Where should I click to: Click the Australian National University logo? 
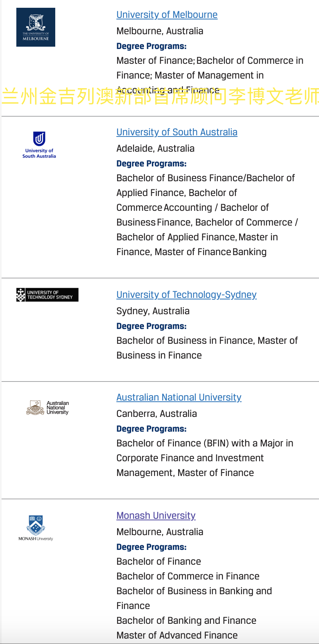coord(47,408)
